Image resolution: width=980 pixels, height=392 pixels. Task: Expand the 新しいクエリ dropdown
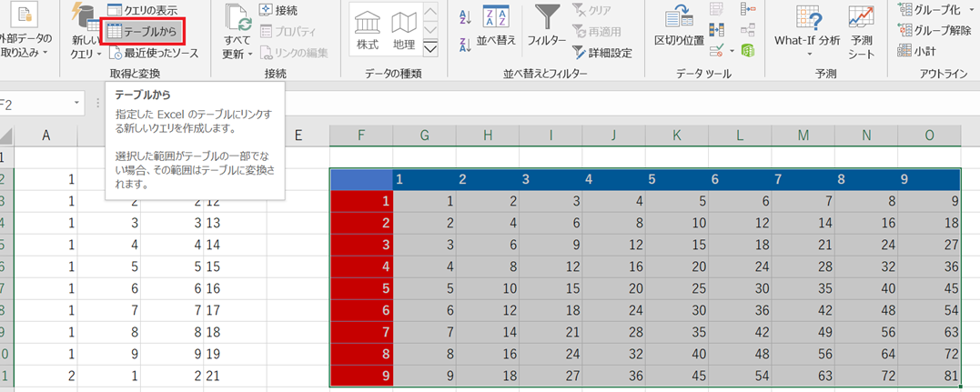[85, 47]
